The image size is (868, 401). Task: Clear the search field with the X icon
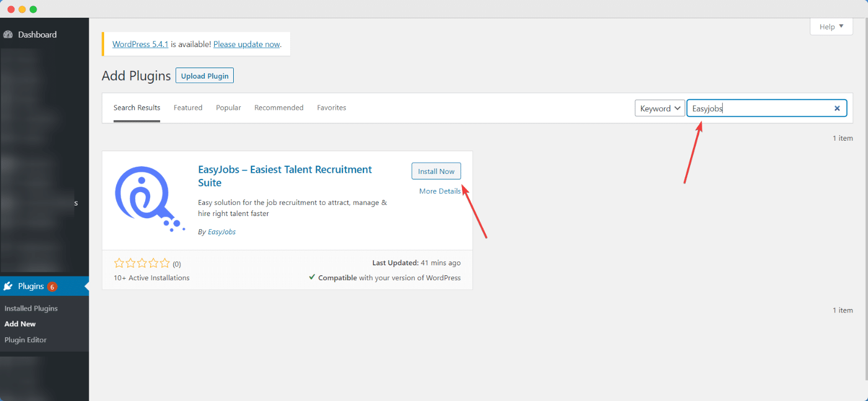(837, 109)
